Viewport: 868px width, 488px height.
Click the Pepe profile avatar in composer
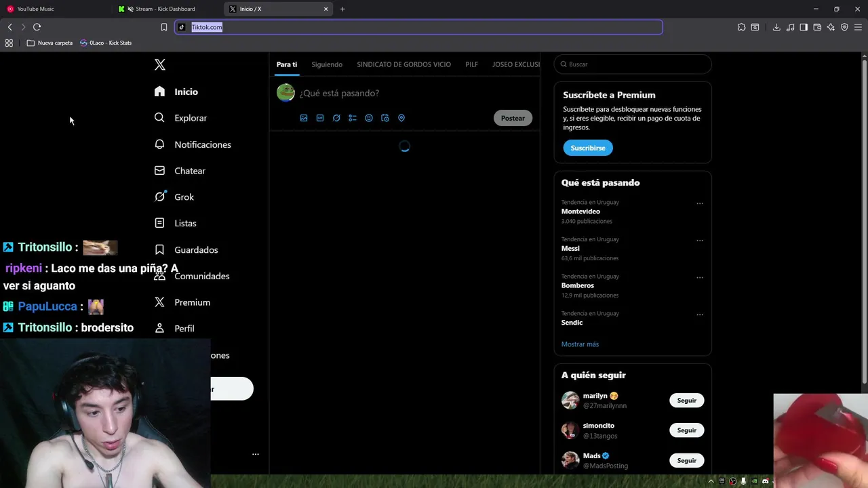coord(285,92)
